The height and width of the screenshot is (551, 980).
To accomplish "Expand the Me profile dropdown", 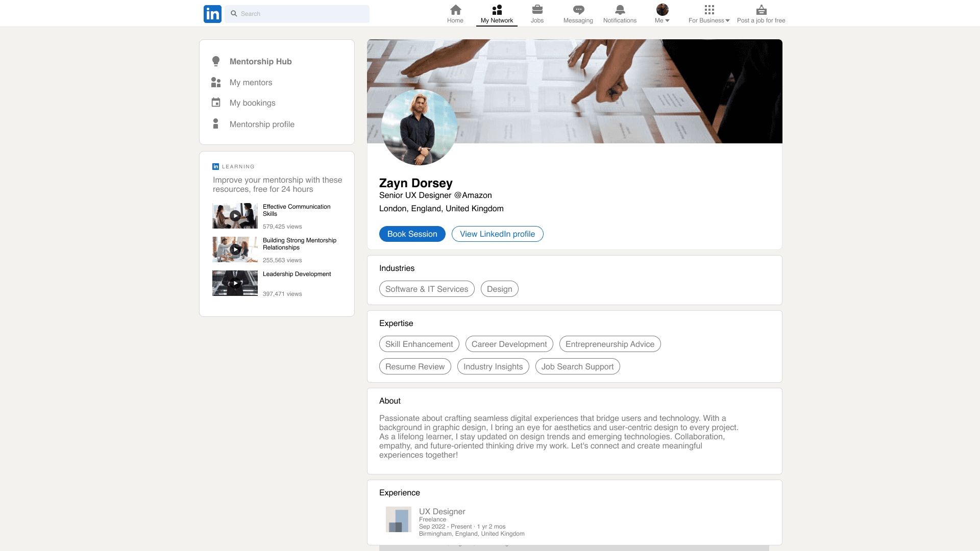I will [662, 14].
